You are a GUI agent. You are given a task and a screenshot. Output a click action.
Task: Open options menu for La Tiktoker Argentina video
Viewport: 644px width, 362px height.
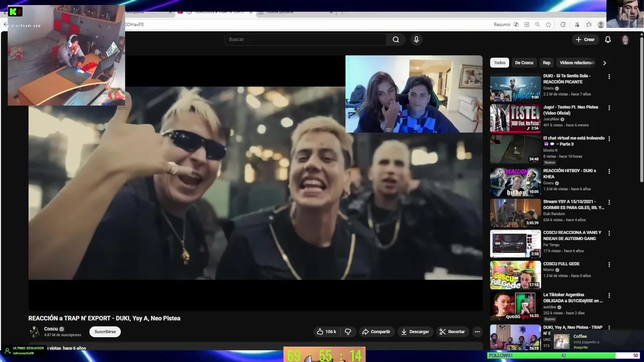(x=609, y=296)
